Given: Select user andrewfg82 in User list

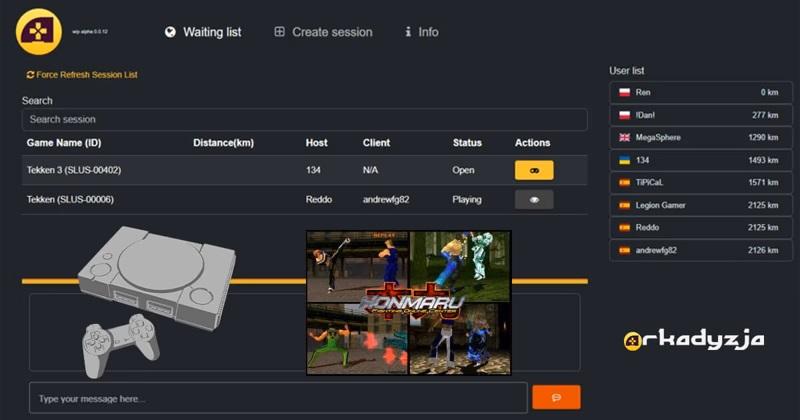Looking at the screenshot, I should 701,250.
